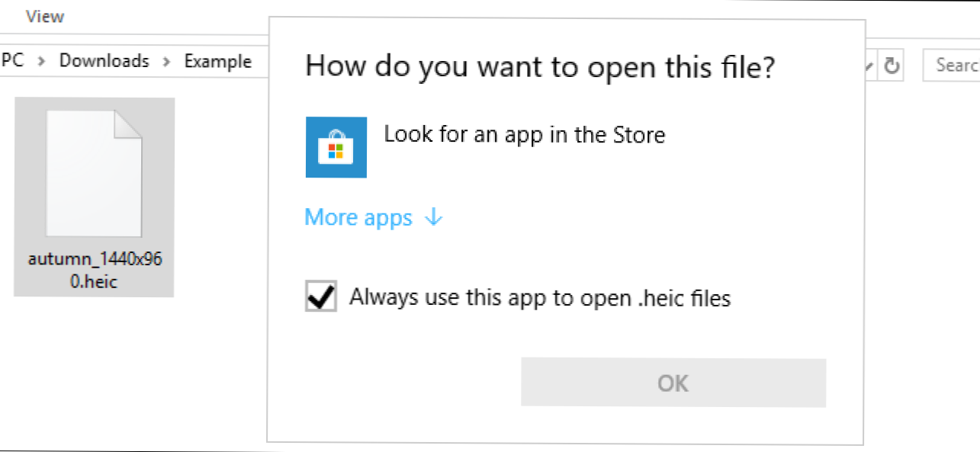980x452 pixels.
Task: Open the address bar history dropdown arrow
Action: coord(870,66)
